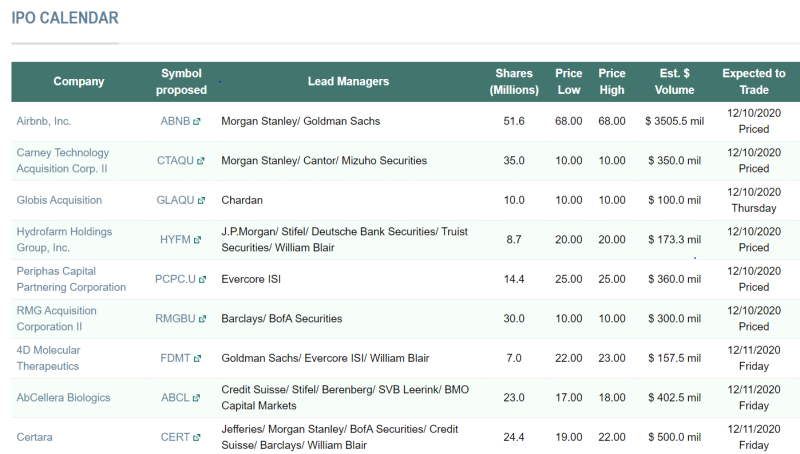Select the 18.00 price high for ABCL
This screenshot has width=800, height=454.
[612, 398]
